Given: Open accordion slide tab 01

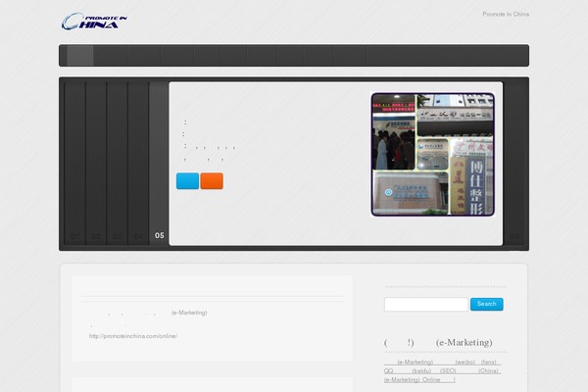Looking at the screenshot, I should coord(74,164).
